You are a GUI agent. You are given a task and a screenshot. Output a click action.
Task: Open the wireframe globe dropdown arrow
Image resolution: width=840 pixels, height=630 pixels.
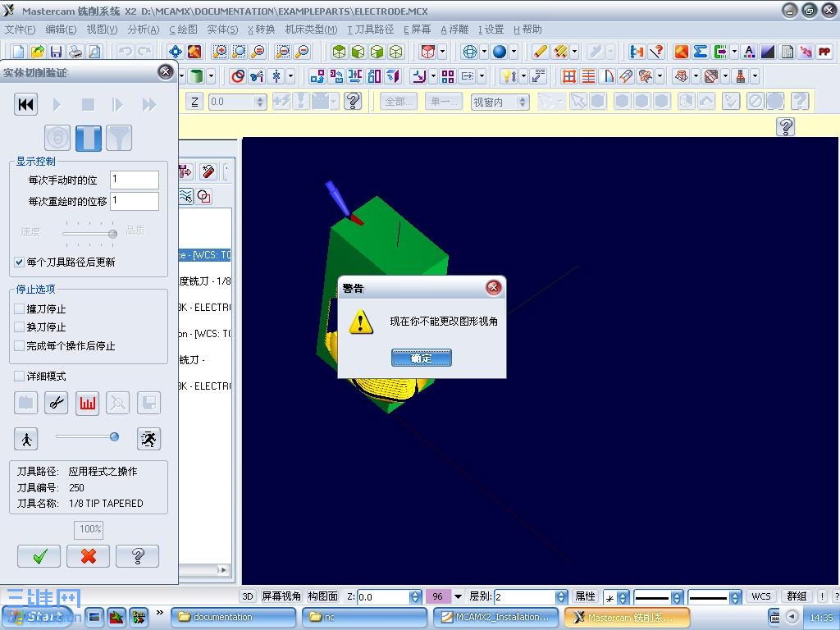point(484,52)
